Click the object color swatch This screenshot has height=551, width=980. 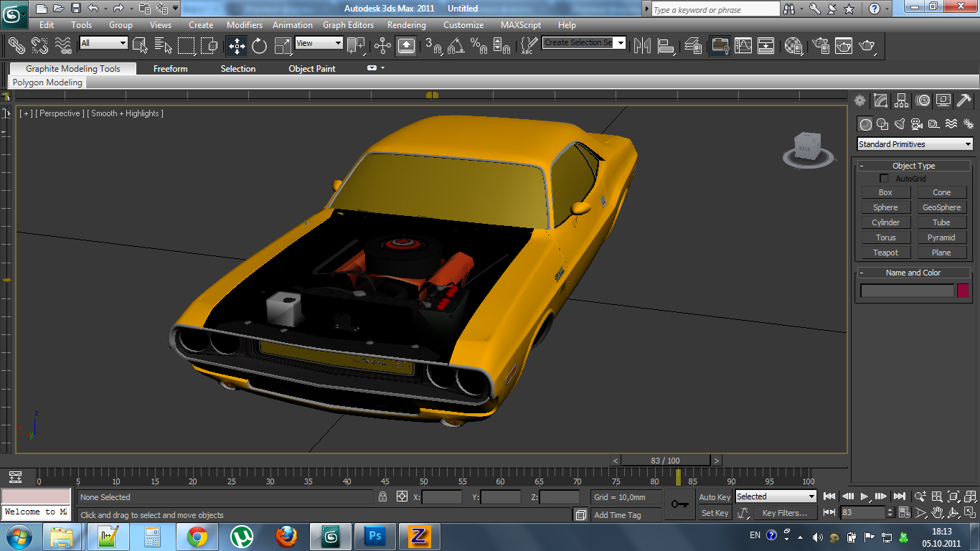[x=963, y=291]
